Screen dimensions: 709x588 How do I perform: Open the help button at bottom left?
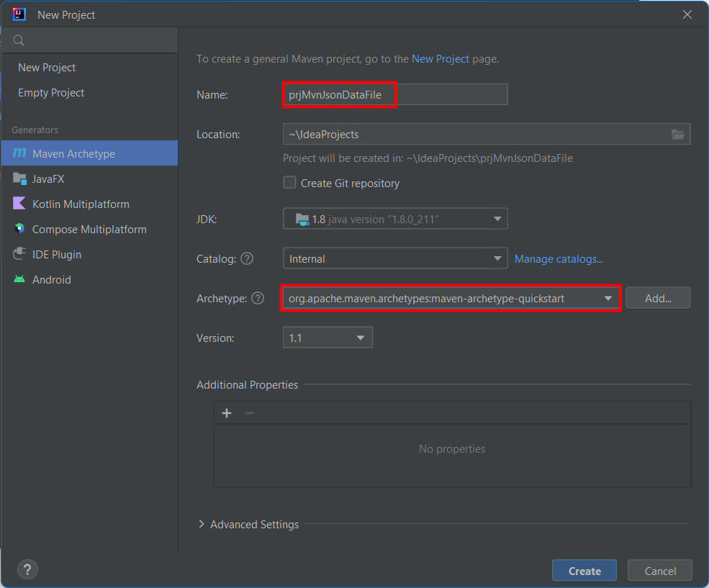[27, 569]
